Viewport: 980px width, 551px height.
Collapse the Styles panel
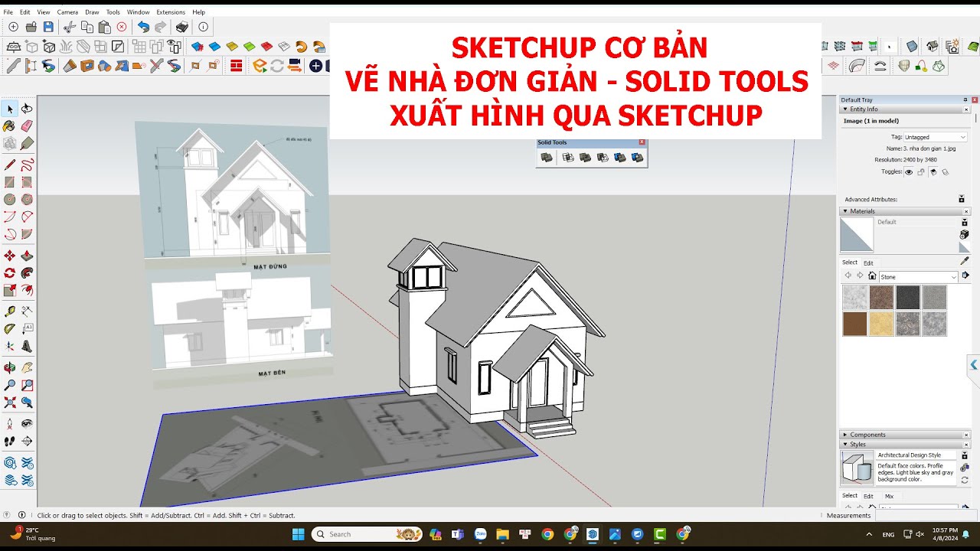(845, 445)
